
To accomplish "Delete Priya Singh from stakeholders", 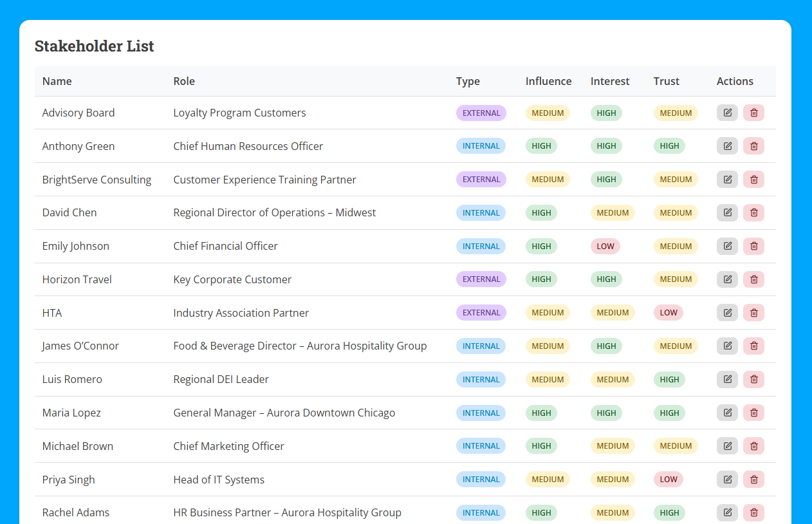I will [753, 480].
